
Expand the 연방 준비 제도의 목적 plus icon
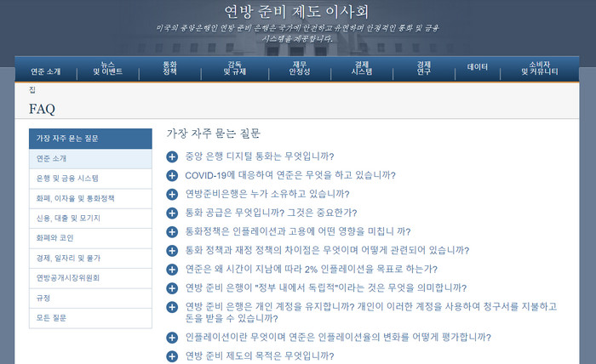[172, 356]
